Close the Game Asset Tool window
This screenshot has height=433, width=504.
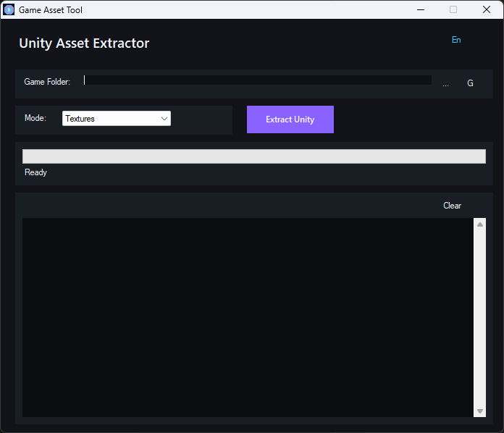(x=487, y=9)
